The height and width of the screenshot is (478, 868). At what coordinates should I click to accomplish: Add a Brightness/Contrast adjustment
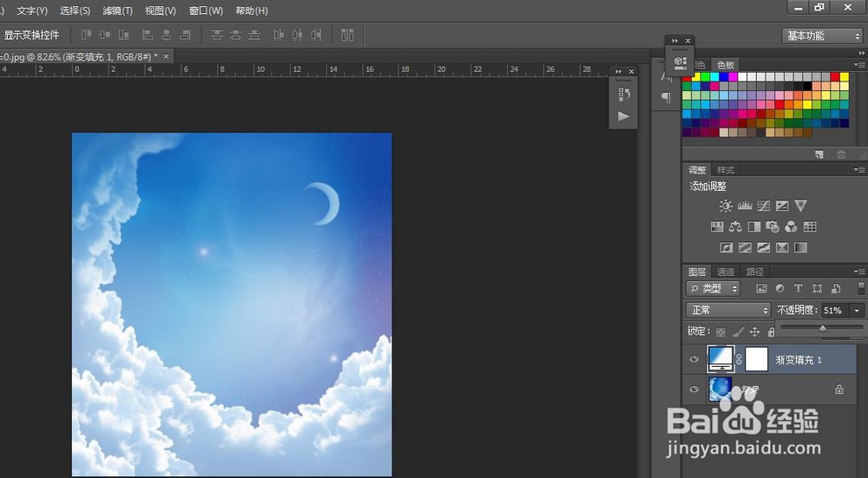[x=726, y=206]
